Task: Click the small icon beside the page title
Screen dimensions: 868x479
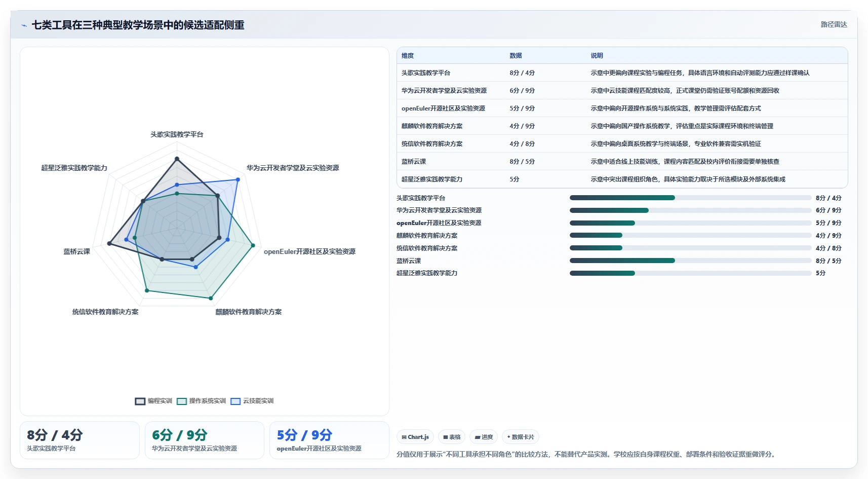Action: tap(24, 25)
